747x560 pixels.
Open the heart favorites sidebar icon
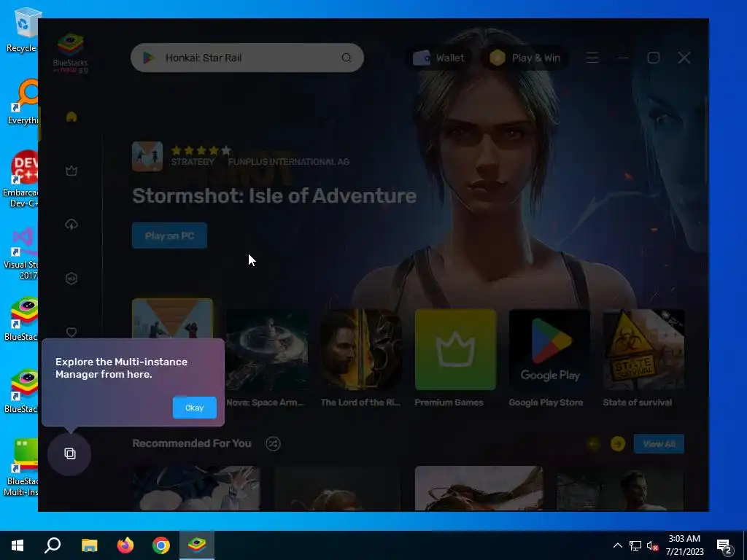[71, 332]
